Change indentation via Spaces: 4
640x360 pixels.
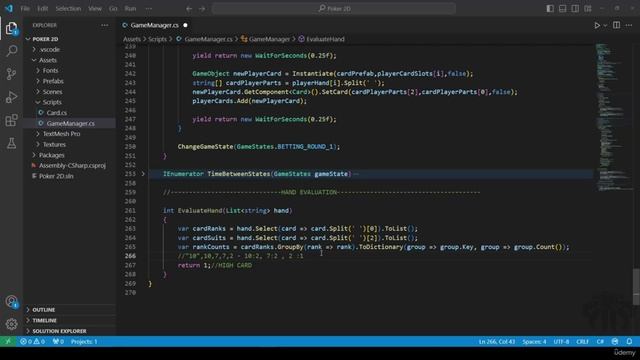pos(534,342)
